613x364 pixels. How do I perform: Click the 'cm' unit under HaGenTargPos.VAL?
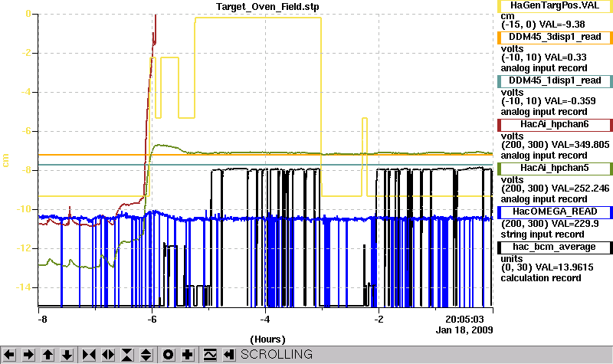tap(507, 16)
